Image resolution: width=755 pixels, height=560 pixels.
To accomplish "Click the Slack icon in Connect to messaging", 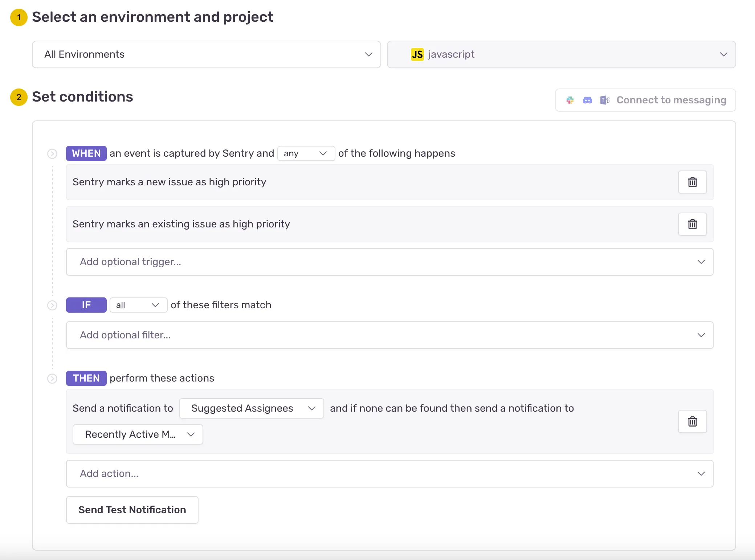I will [x=570, y=100].
